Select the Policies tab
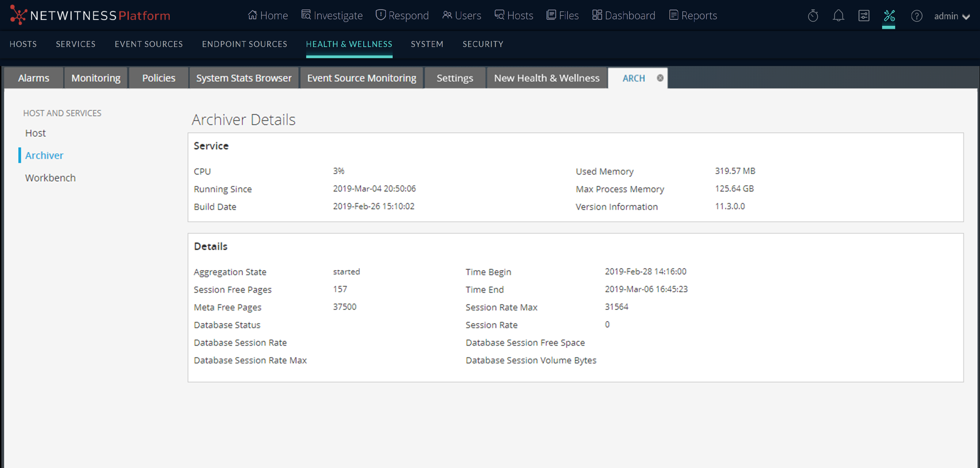 click(x=159, y=78)
